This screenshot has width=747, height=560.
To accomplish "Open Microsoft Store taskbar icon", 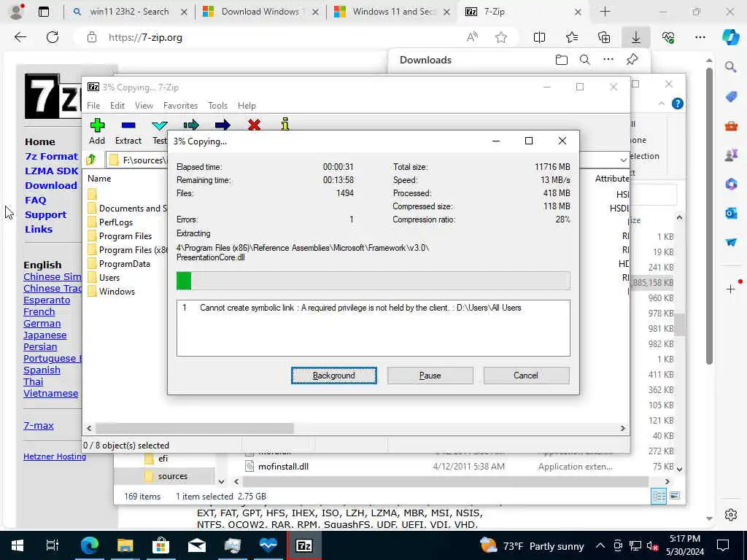I will (x=160, y=545).
